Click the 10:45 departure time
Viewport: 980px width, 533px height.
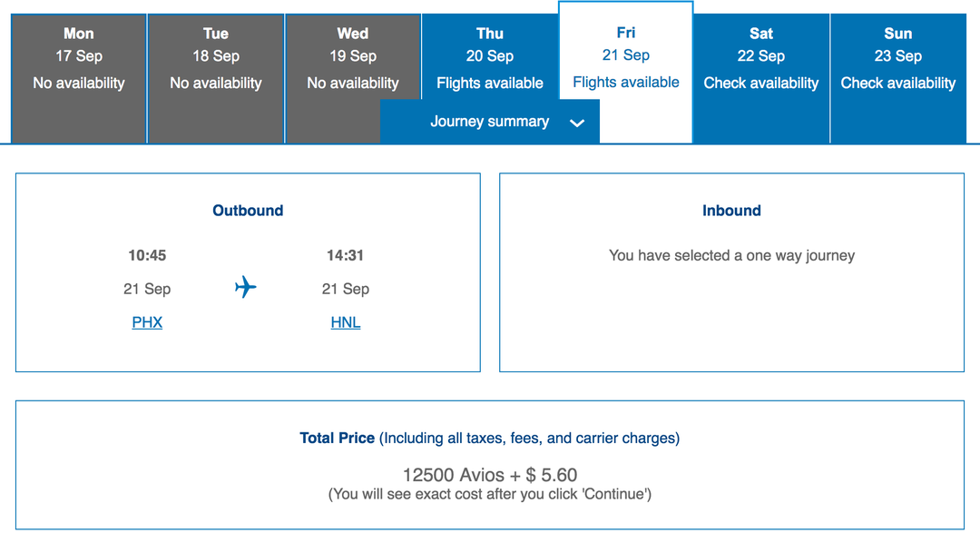coord(147,255)
